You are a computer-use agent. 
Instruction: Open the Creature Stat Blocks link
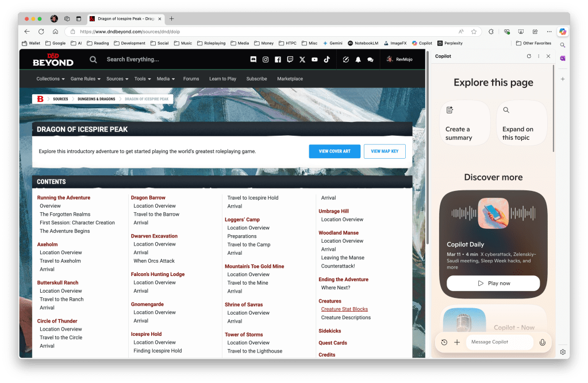click(x=344, y=309)
